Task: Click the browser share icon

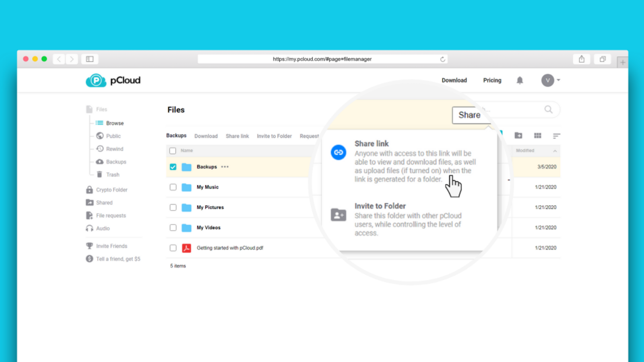Action: [582, 59]
